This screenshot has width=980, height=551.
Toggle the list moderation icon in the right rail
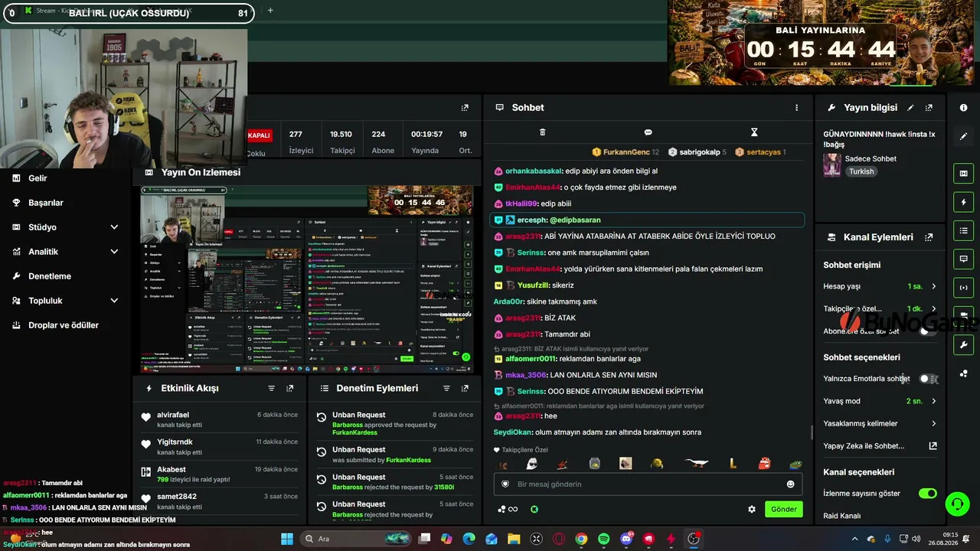pos(963,230)
